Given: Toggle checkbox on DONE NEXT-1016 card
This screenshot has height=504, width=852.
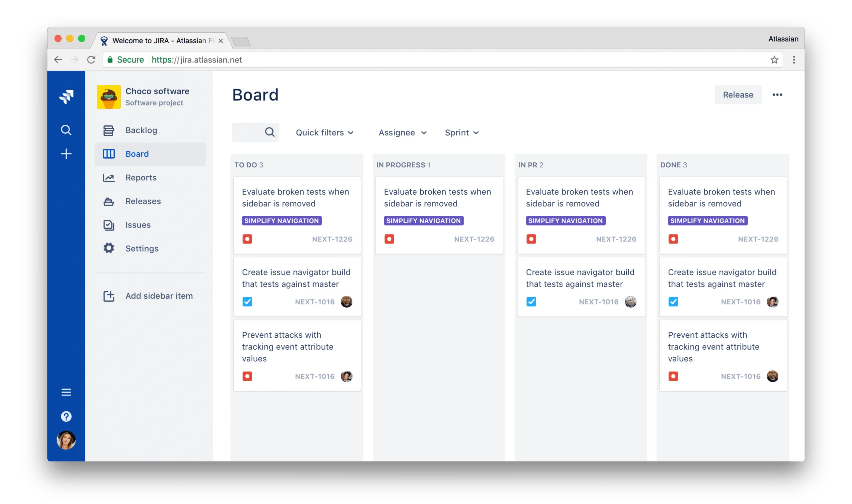Looking at the screenshot, I should click(673, 302).
